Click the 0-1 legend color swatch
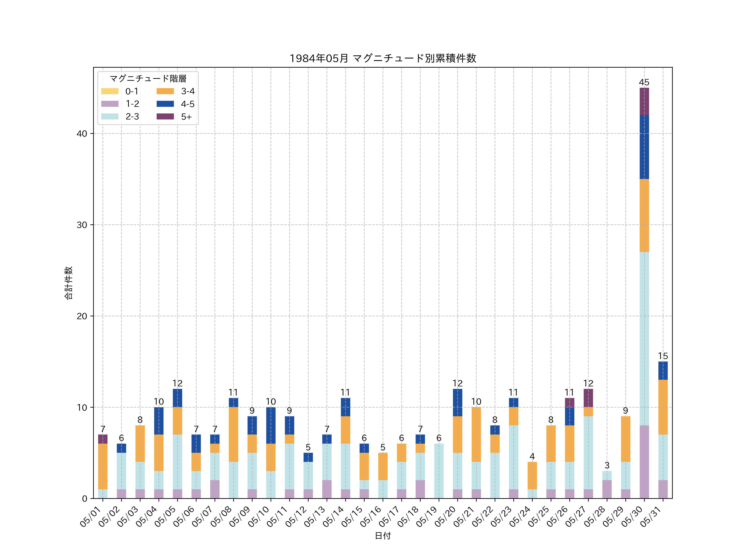The width and height of the screenshot is (747, 560). [x=110, y=91]
